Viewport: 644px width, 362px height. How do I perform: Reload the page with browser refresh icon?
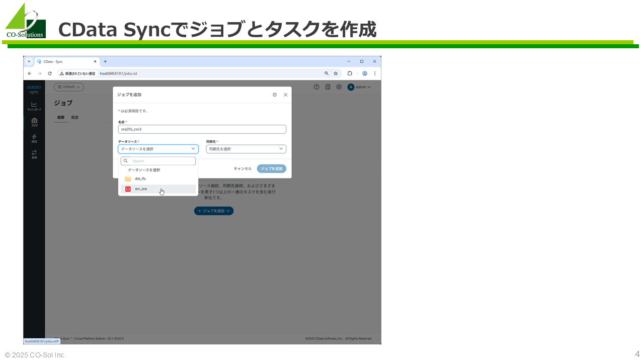(x=50, y=73)
